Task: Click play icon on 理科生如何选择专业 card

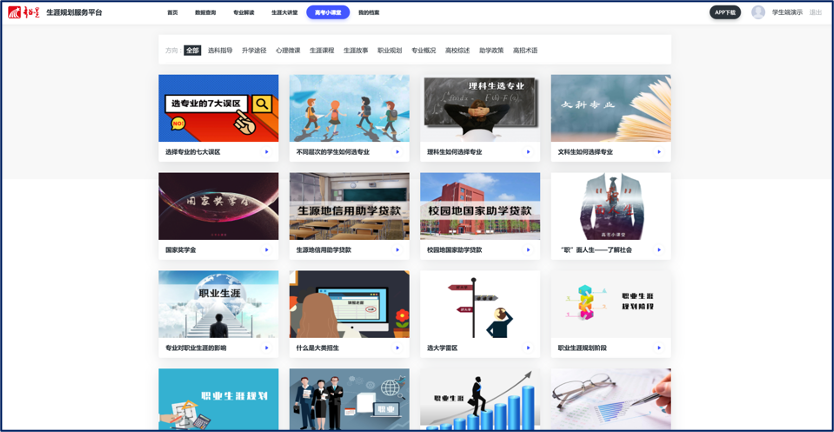Action: pyautogui.click(x=528, y=152)
